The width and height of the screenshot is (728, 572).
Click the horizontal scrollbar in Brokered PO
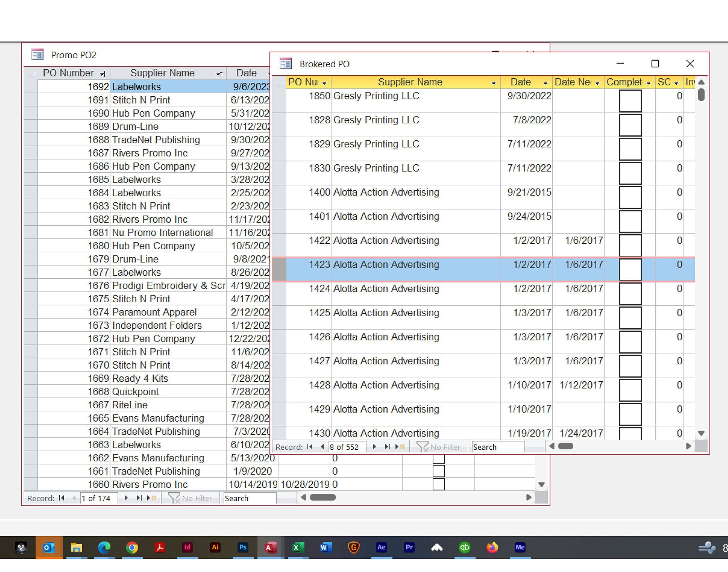tap(565, 447)
